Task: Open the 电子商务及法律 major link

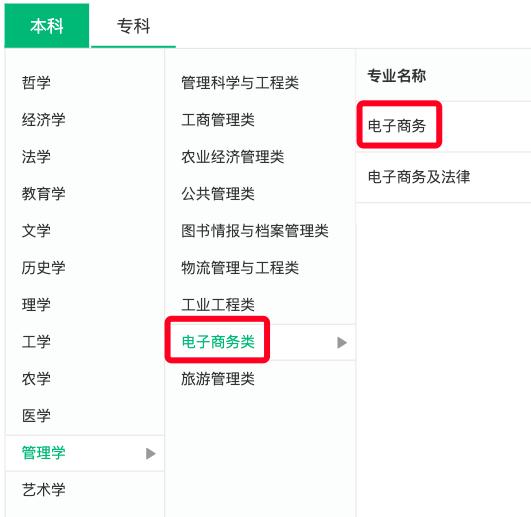Action: (419, 177)
